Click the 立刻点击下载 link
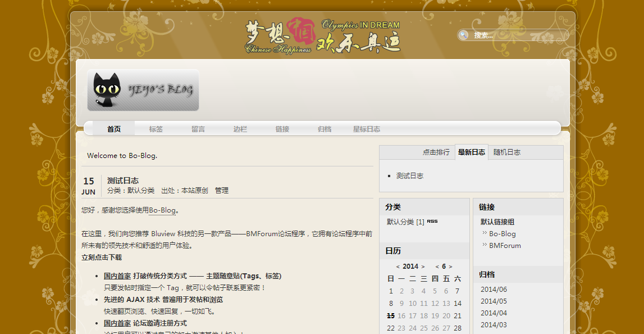 102,258
